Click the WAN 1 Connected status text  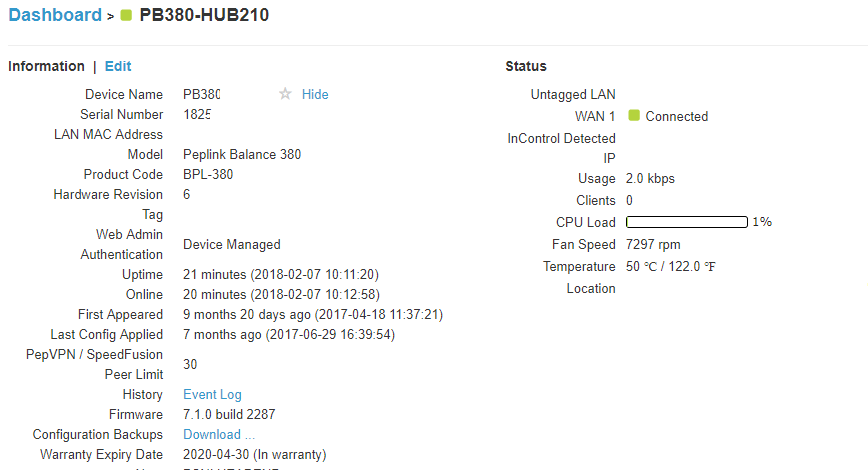[x=676, y=116]
